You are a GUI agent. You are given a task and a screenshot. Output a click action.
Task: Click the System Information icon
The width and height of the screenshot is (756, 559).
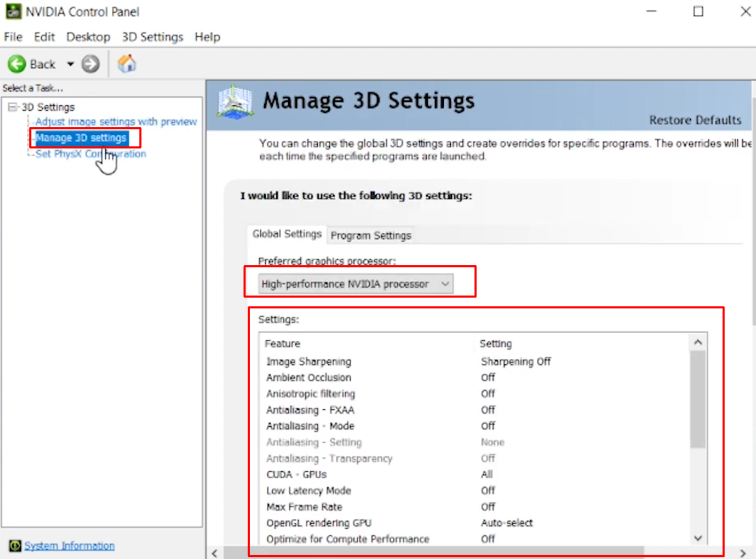click(15, 546)
